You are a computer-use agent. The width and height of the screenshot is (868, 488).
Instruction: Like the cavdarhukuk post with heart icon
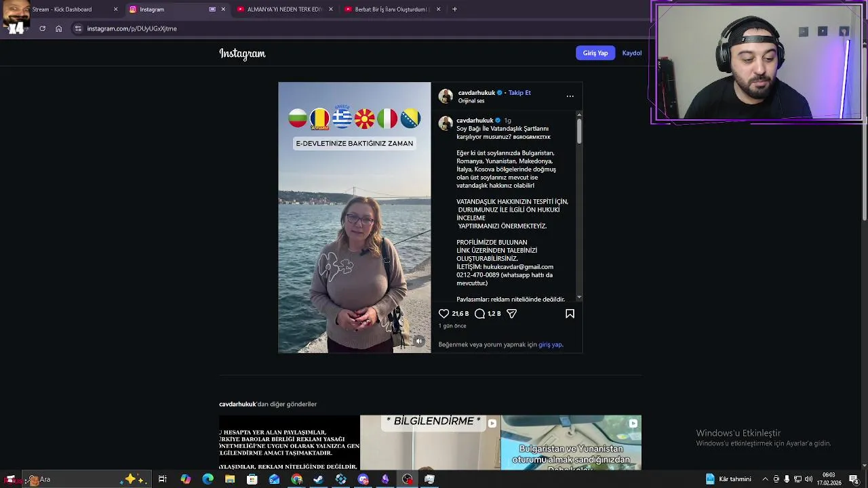[443, 314]
